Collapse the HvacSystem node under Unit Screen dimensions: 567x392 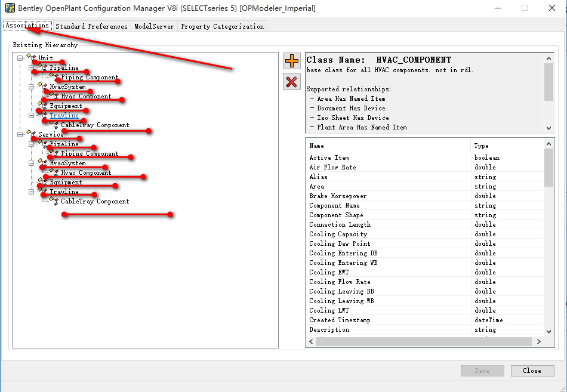(31, 87)
